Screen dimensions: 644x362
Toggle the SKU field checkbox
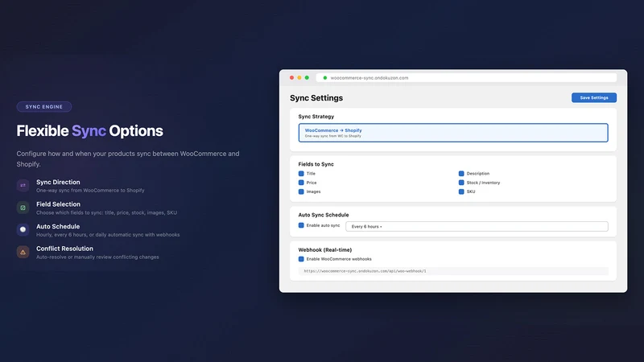click(461, 191)
